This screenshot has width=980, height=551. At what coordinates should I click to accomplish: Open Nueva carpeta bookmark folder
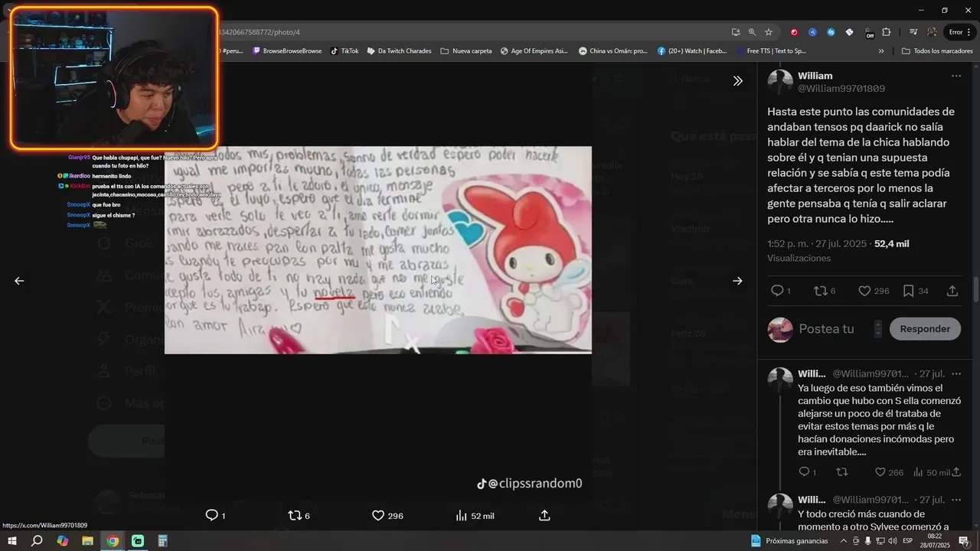[x=466, y=51]
